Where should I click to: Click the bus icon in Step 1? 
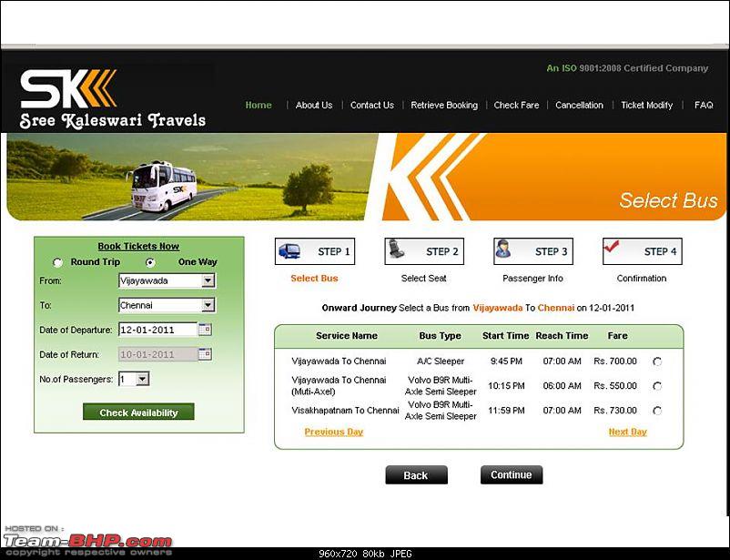coord(289,251)
